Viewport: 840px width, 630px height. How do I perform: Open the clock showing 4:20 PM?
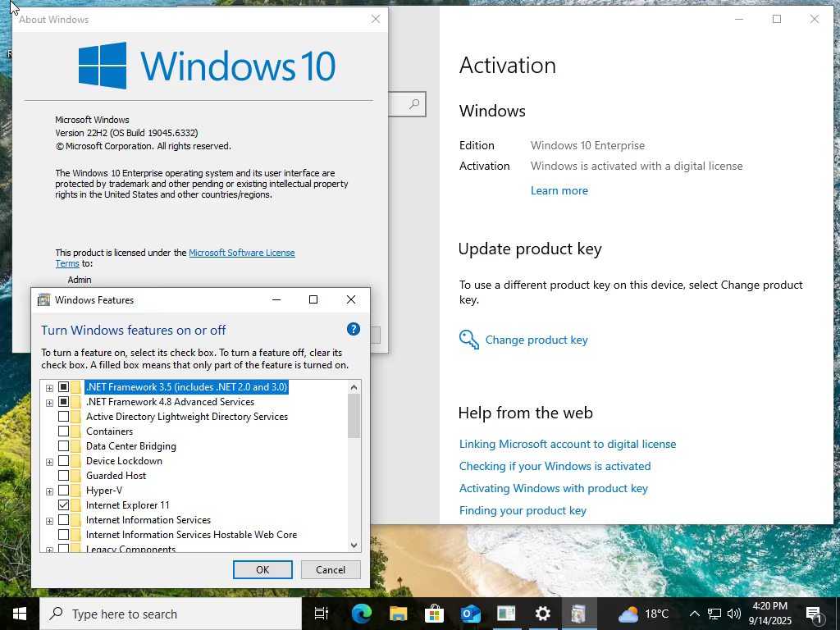click(769, 614)
